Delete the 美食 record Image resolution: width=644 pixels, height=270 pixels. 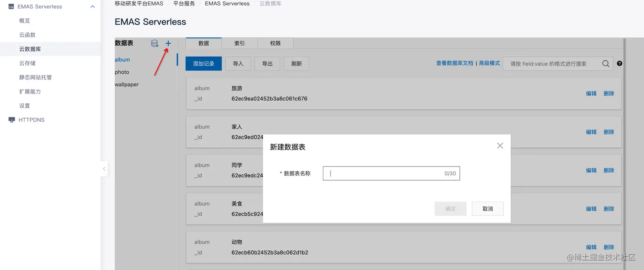tap(609, 209)
